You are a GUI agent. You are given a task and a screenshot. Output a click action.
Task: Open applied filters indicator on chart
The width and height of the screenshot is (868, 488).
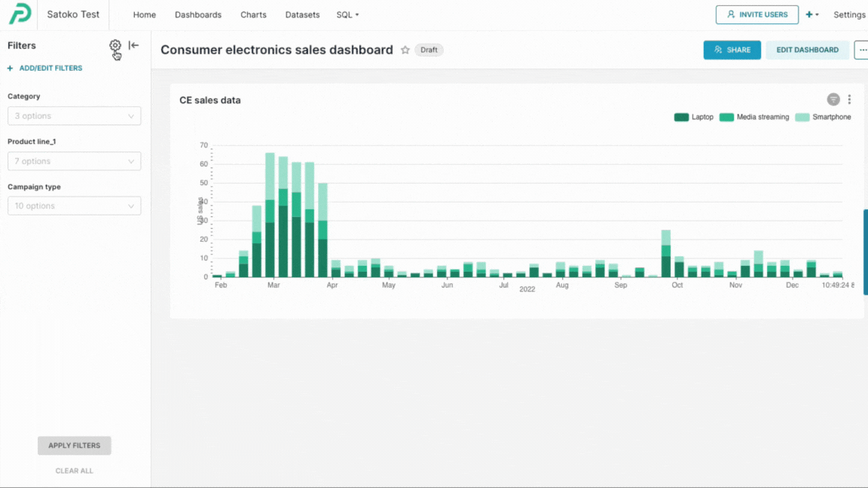[x=833, y=99]
